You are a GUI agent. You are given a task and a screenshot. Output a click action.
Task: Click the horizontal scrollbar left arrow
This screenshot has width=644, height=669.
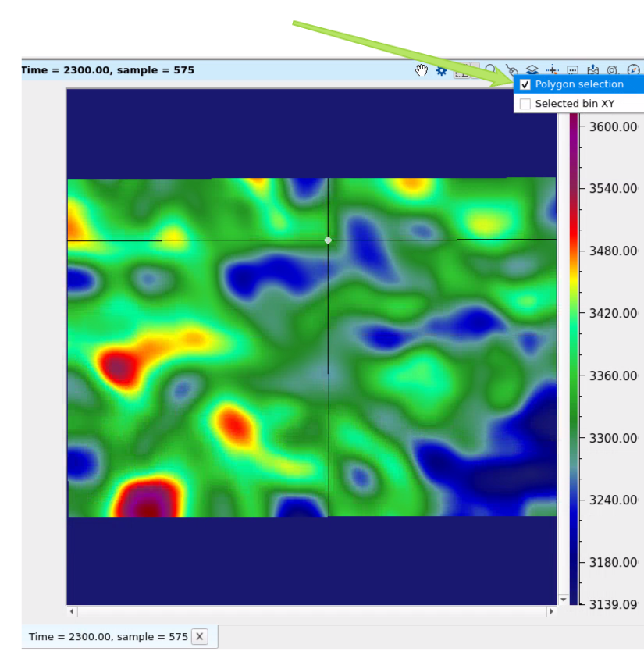pos(72,611)
